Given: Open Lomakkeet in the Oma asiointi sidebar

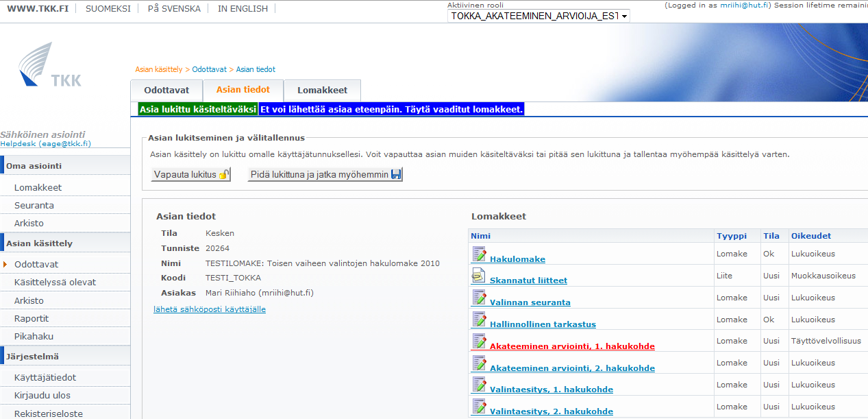Looking at the screenshot, I should pyautogui.click(x=38, y=187).
